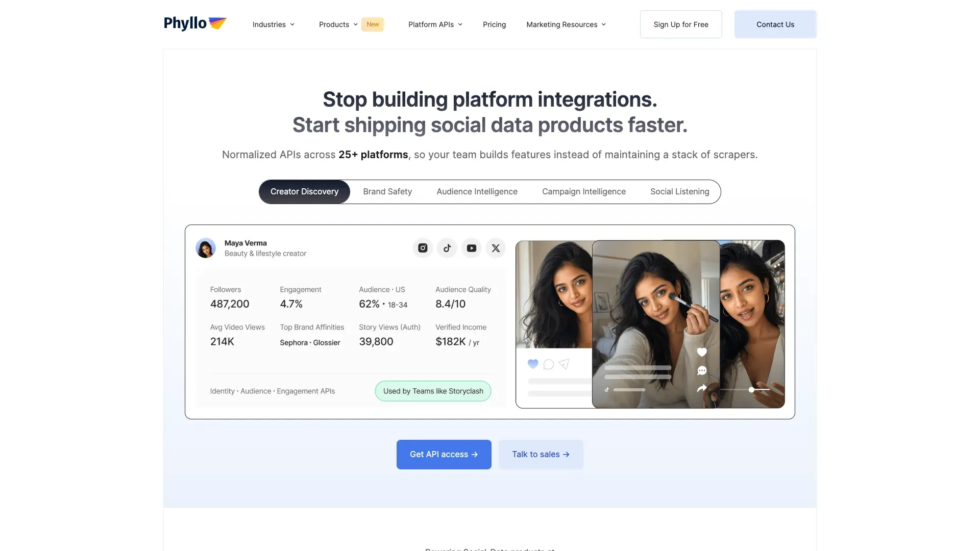The height and width of the screenshot is (551, 980).
Task: Open Maya Verma's YouTube icon
Action: (472, 248)
